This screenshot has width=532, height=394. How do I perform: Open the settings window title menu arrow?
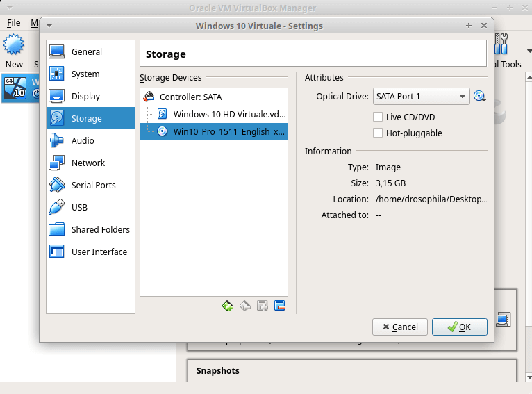[x=49, y=26]
